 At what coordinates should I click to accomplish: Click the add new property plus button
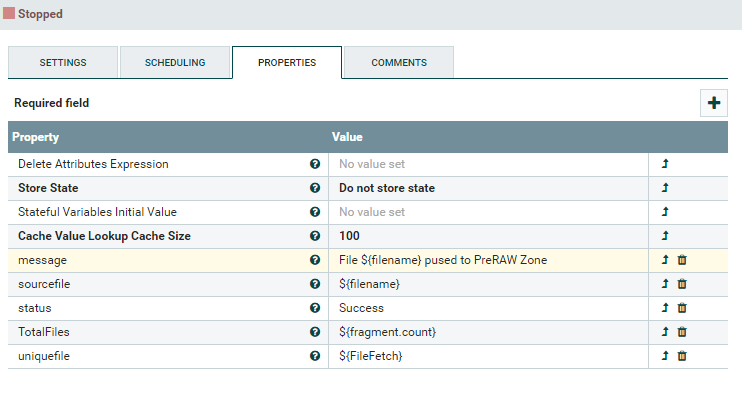(713, 102)
